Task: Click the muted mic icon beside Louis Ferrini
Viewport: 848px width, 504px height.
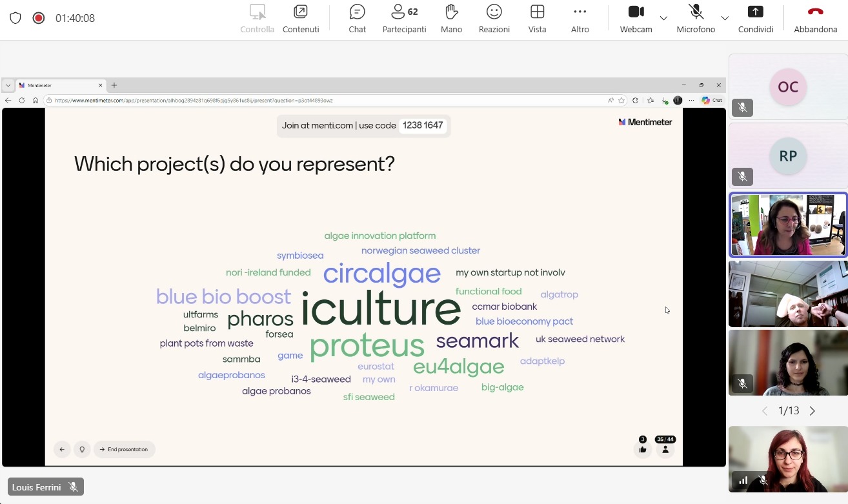Action: pyautogui.click(x=74, y=487)
